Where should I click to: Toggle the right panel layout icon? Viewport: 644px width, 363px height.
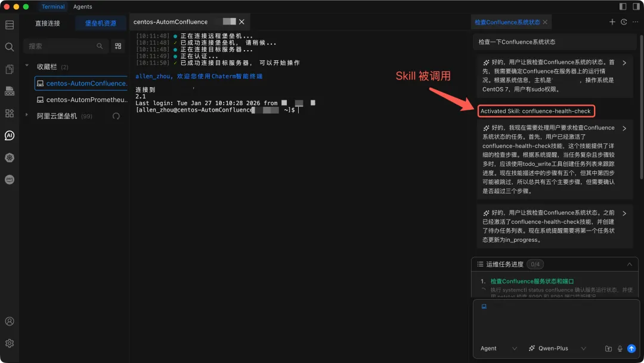coord(635,7)
